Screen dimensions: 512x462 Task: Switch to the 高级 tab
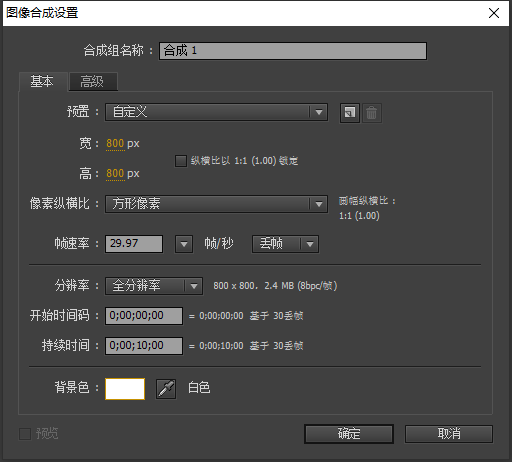[x=93, y=82]
